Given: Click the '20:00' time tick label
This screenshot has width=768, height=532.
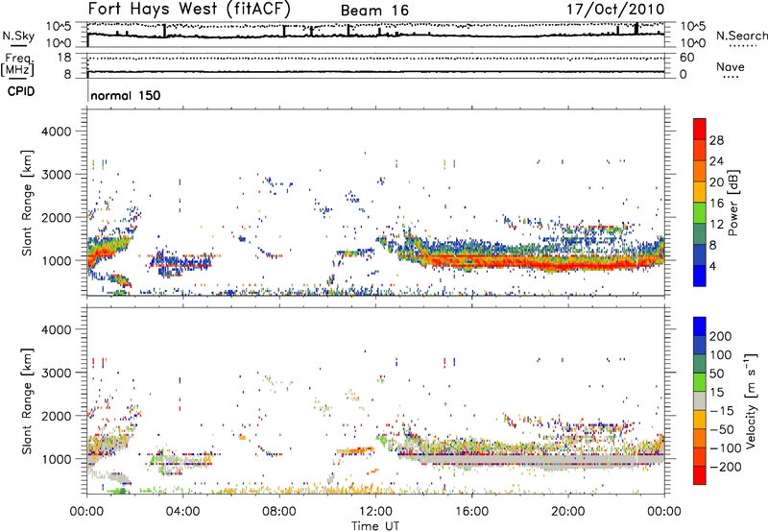Looking at the screenshot, I should (567, 512).
